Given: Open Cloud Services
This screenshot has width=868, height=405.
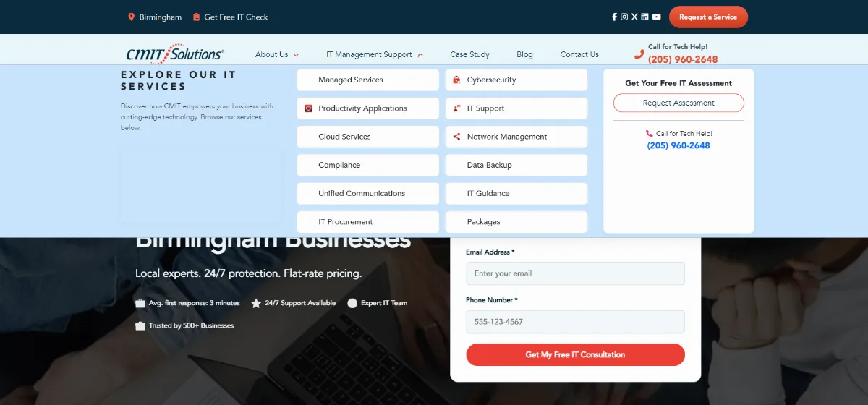Looking at the screenshot, I should (x=368, y=137).
